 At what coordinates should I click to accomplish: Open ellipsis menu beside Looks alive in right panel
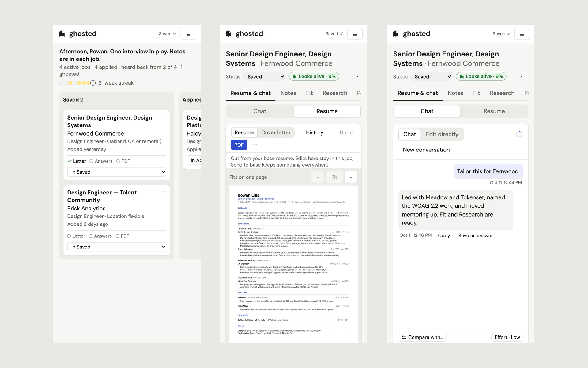click(523, 76)
